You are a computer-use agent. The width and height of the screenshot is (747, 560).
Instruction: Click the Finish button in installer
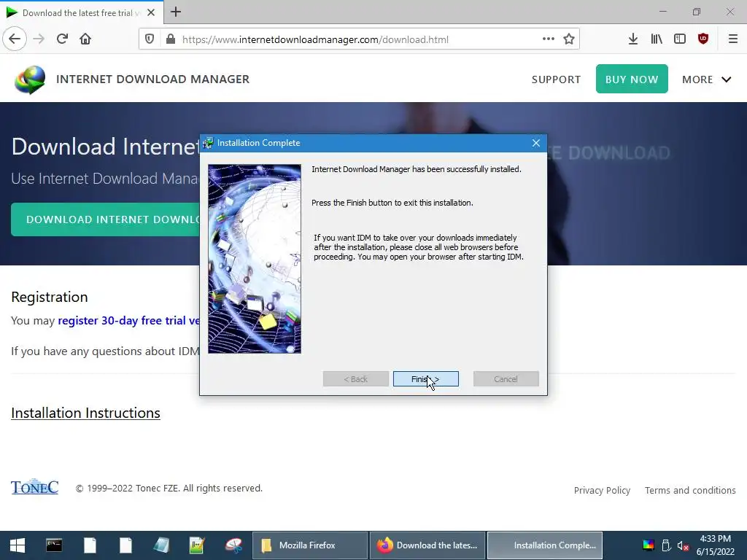[425, 379]
